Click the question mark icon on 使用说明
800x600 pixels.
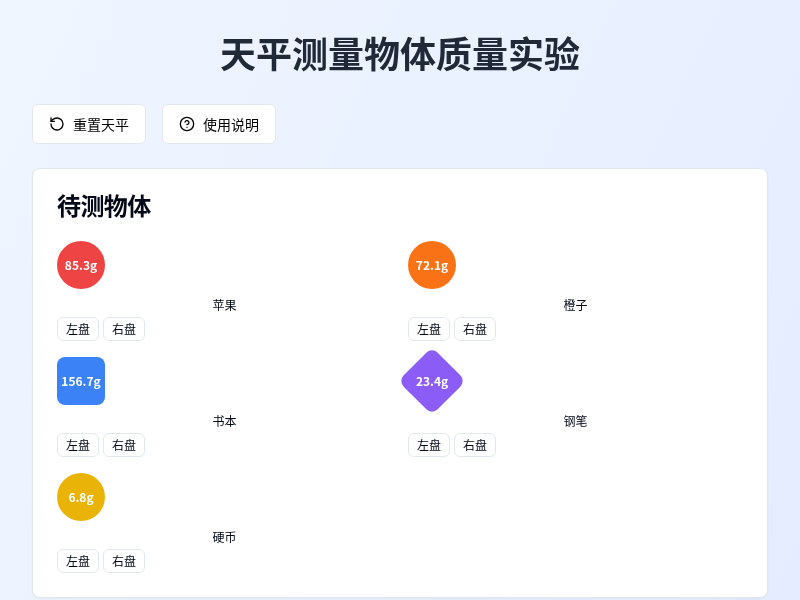(x=185, y=124)
